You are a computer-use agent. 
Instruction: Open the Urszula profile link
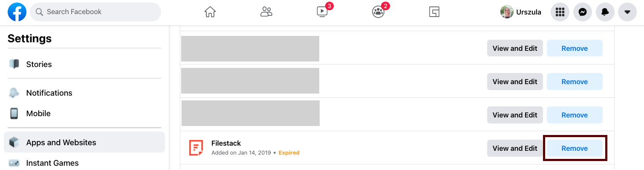point(521,12)
